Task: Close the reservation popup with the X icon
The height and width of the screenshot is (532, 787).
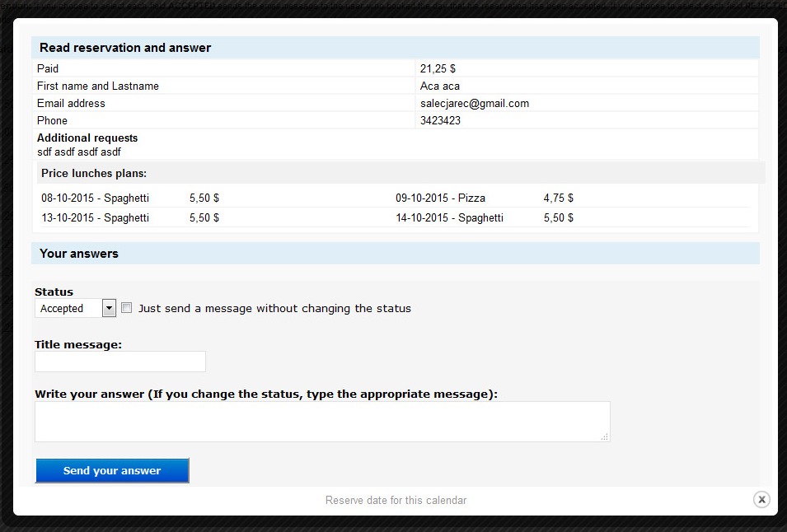Action: pyautogui.click(x=761, y=499)
